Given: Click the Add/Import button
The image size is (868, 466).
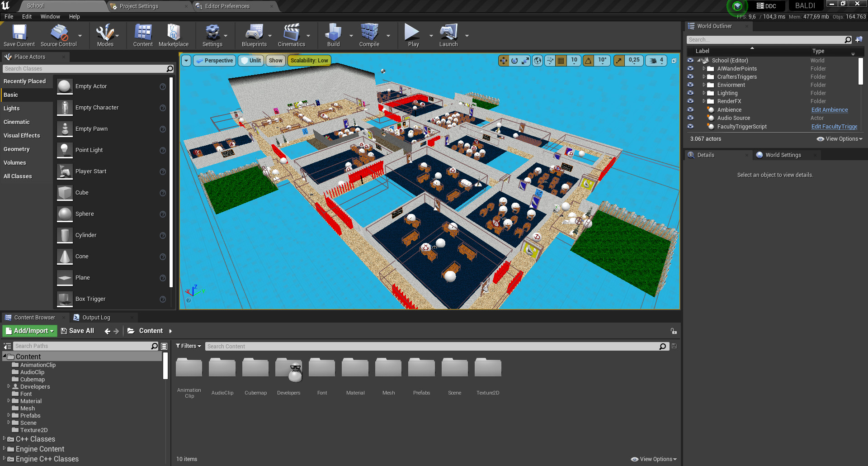Looking at the screenshot, I should [29, 331].
